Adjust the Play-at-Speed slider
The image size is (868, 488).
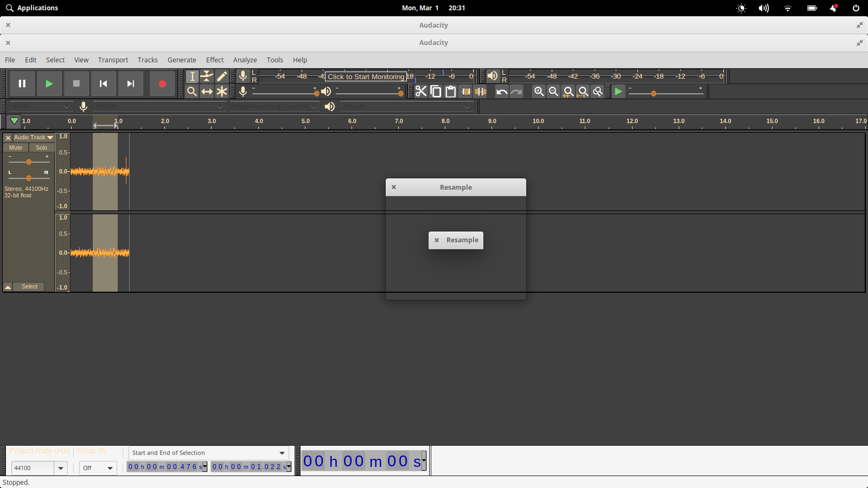(666, 93)
